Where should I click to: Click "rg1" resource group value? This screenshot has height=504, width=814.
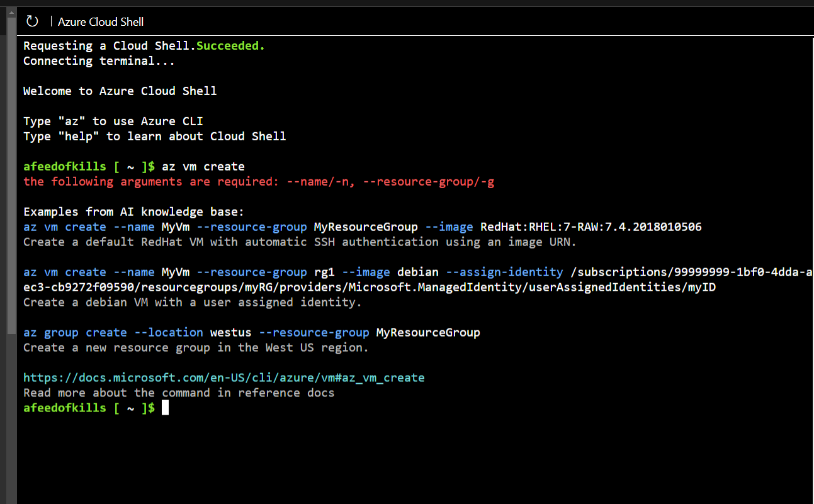point(324,272)
